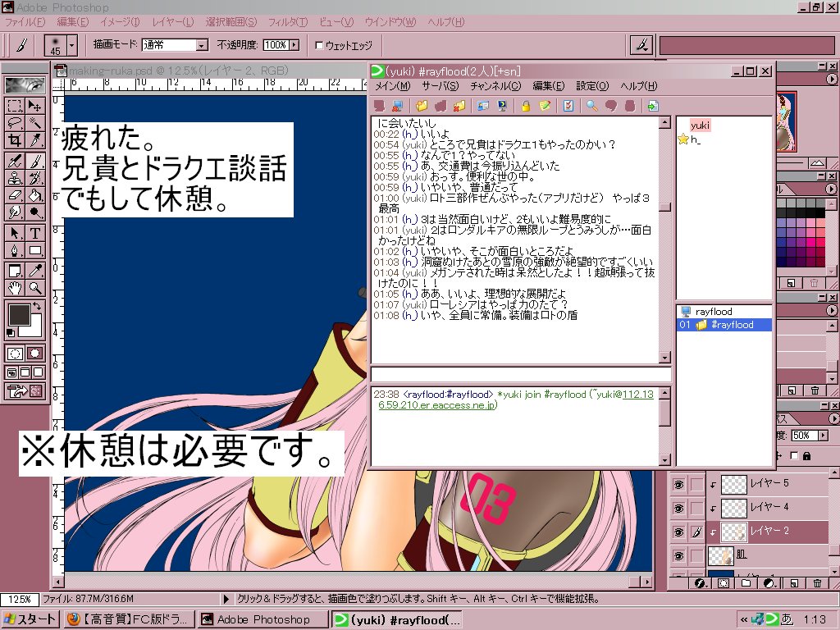Hide レイヤー 2 with its eye icon
This screenshot has height=630, width=840.
coord(678,532)
